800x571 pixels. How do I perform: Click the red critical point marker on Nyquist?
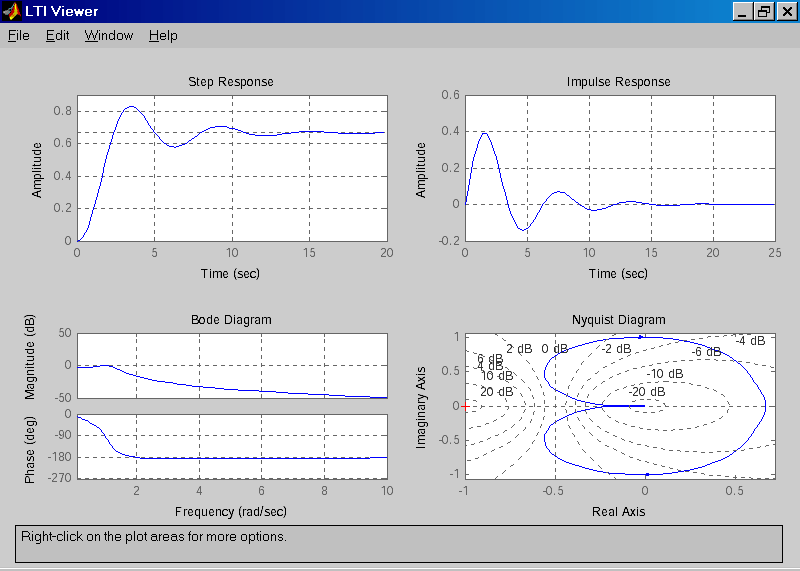point(466,406)
